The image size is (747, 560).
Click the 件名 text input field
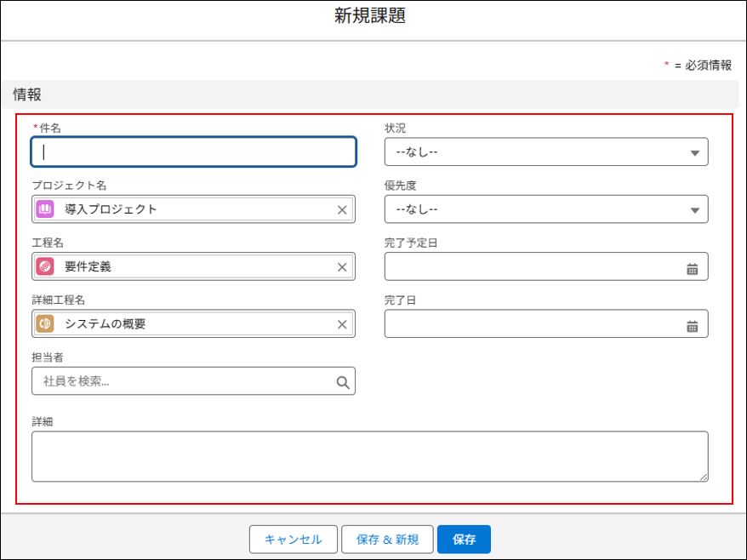pos(193,152)
